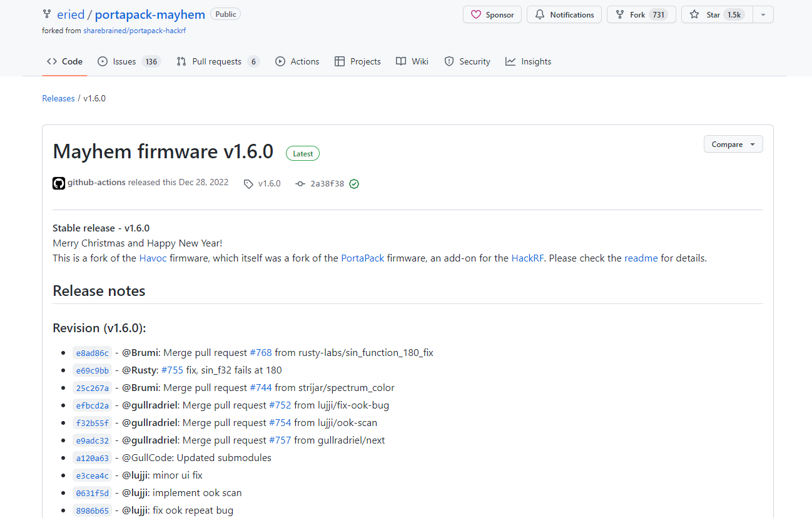The height and width of the screenshot is (518, 812).
Task: Open the portapack-mayhem repository link
Action: [x=150, y=14]
